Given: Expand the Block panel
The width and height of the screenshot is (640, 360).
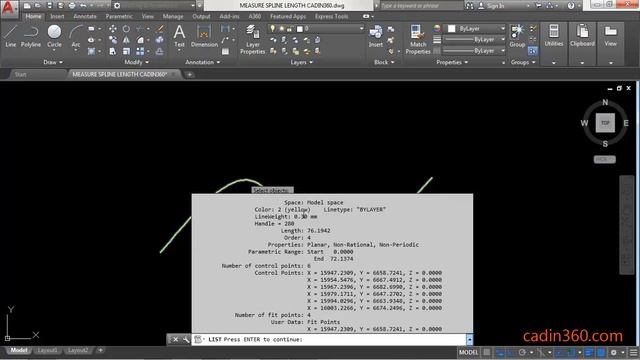Looking at the screenshot, I should coord(384,62).
